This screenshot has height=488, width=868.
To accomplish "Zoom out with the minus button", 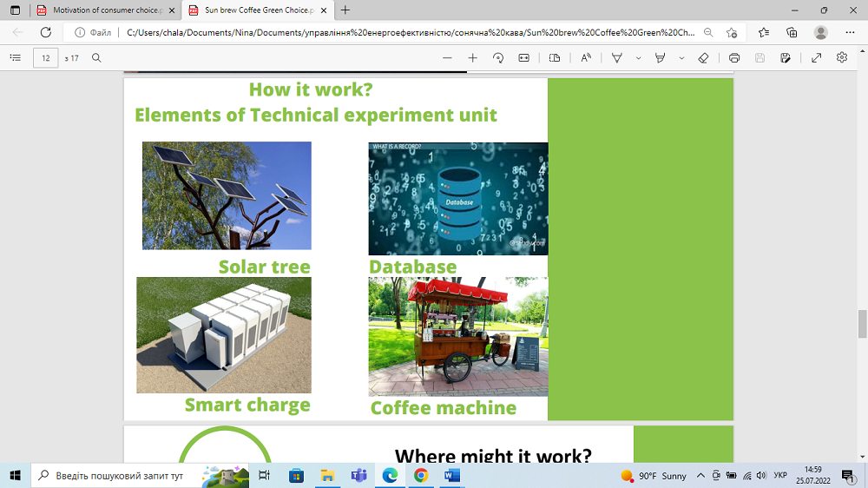I will (x=447, y=58).
